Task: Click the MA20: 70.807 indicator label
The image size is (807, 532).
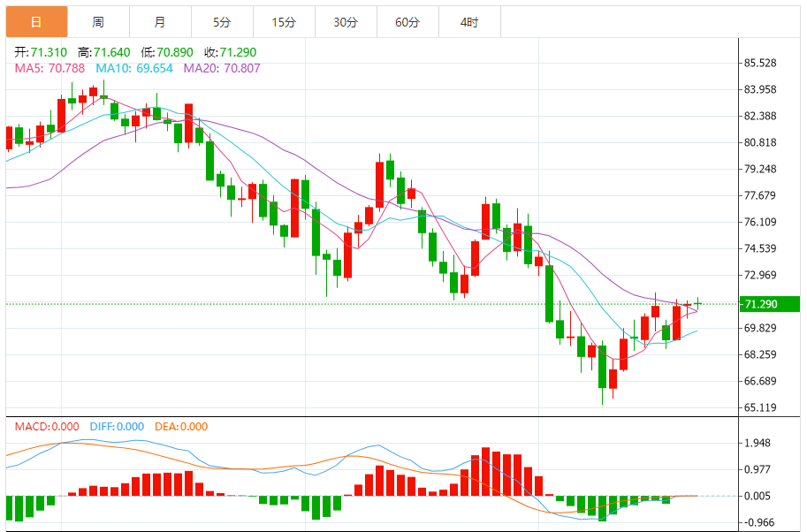Action: [x=222, y=68]
